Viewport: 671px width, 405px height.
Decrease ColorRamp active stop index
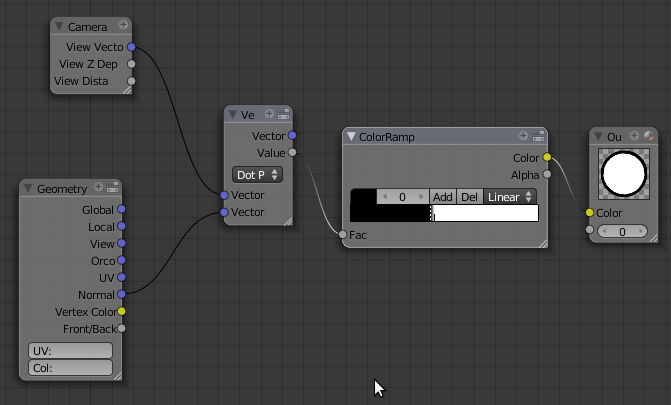click(x=385, y=197)
